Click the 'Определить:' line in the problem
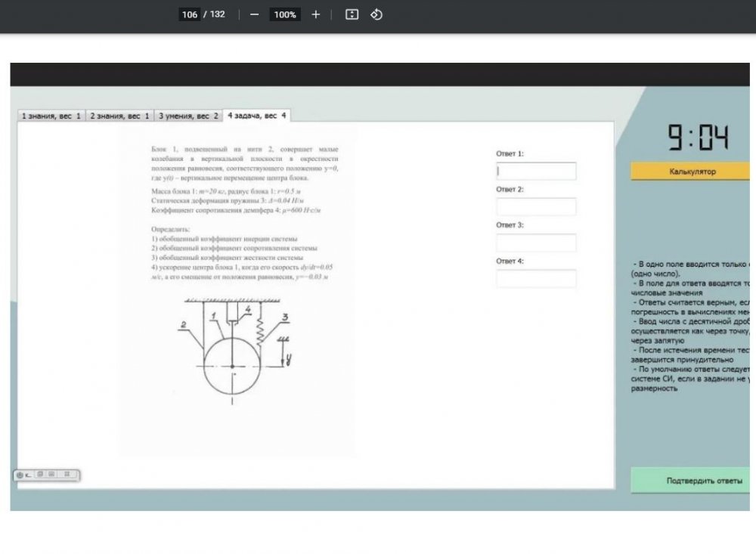Image resolution: width=756 pixels, height=554 pixels. click(x=170, y=229)
